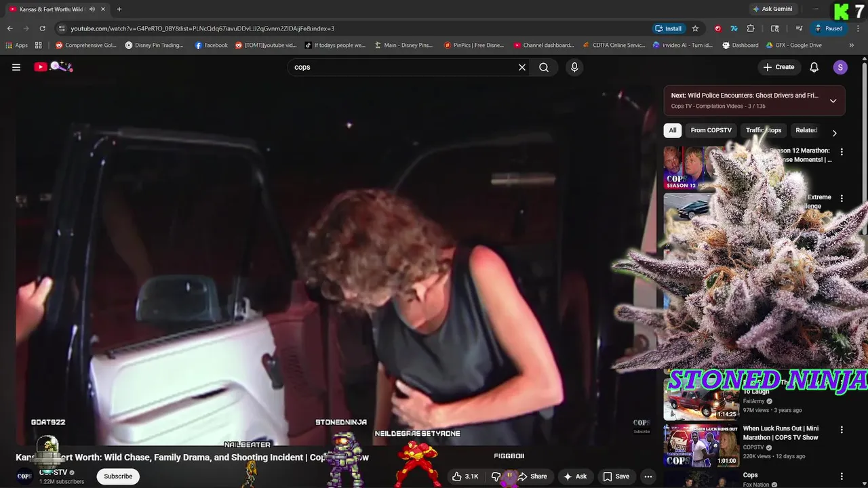Screen dimensions: 868x488
Task: Select the Traffic stops filter chip
Action: pos(764,130)
